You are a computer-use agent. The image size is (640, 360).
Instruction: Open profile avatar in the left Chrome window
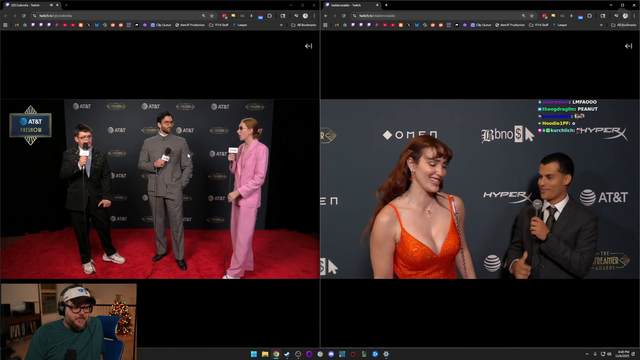coord(305,16)
